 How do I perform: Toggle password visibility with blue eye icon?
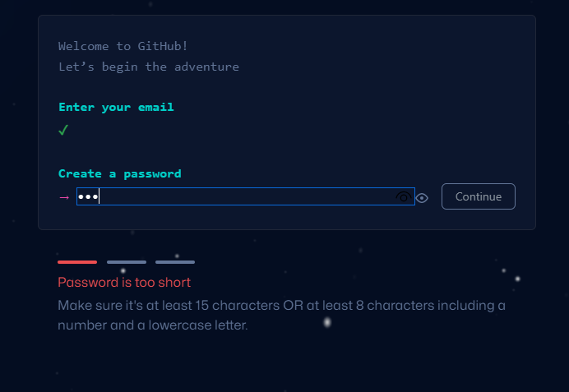coord(422,197)
